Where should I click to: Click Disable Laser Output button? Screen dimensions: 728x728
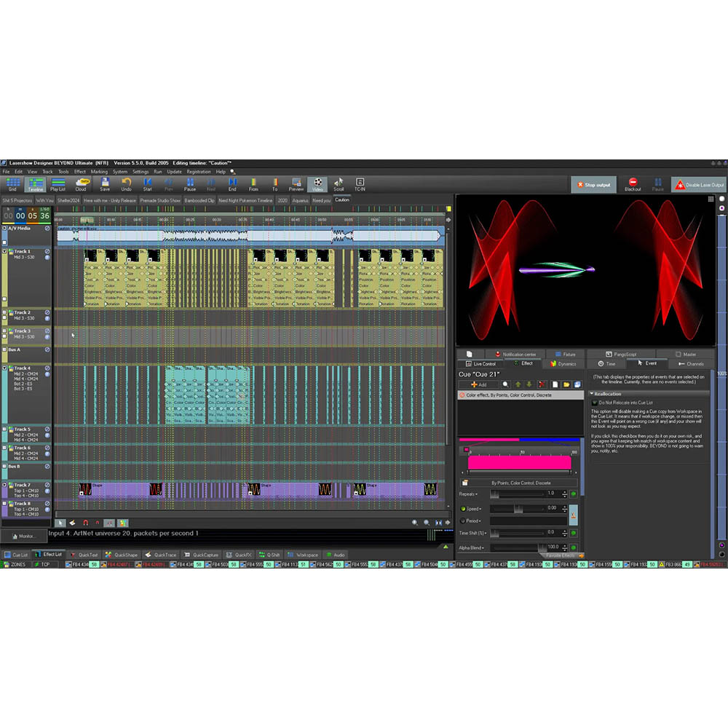tap(699, 185)
